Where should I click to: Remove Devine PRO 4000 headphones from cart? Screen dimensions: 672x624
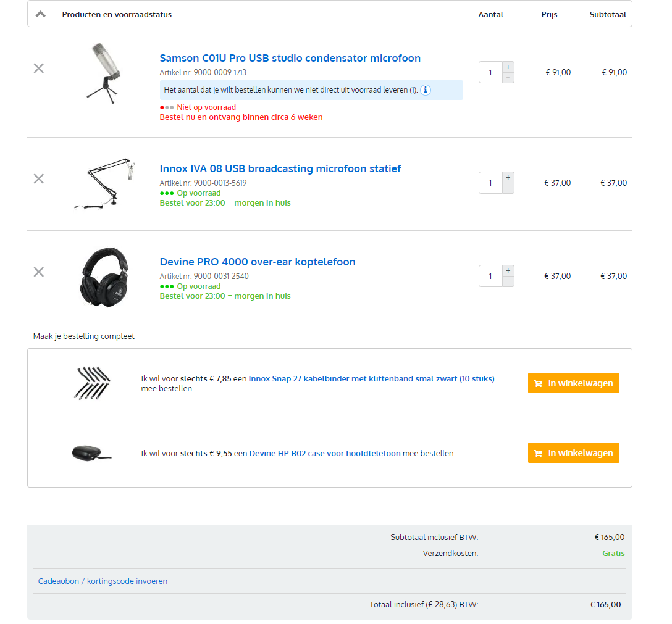click(x=38, y=272)
